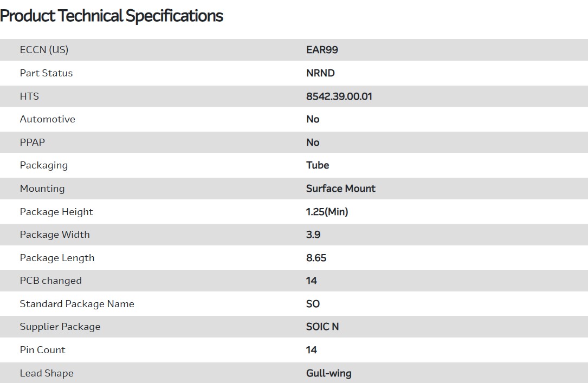Select the SOIC N supplier package value
588x383 pixels.
coord(322,327)
